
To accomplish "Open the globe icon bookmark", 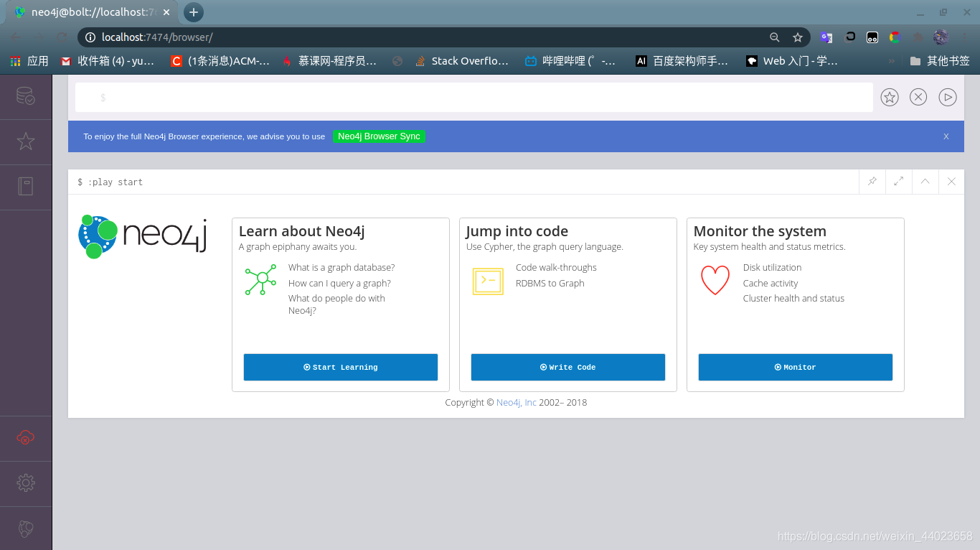I will click(397, 61).
